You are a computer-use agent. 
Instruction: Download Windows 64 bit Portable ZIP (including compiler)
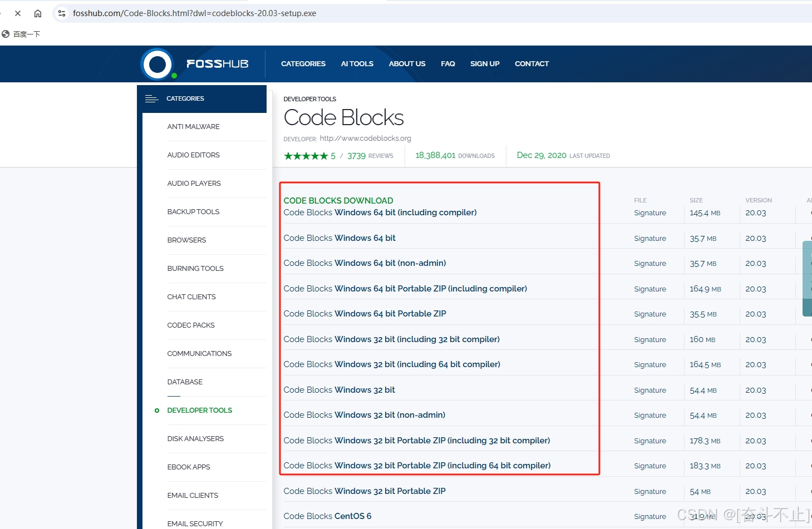click(405, 289)
